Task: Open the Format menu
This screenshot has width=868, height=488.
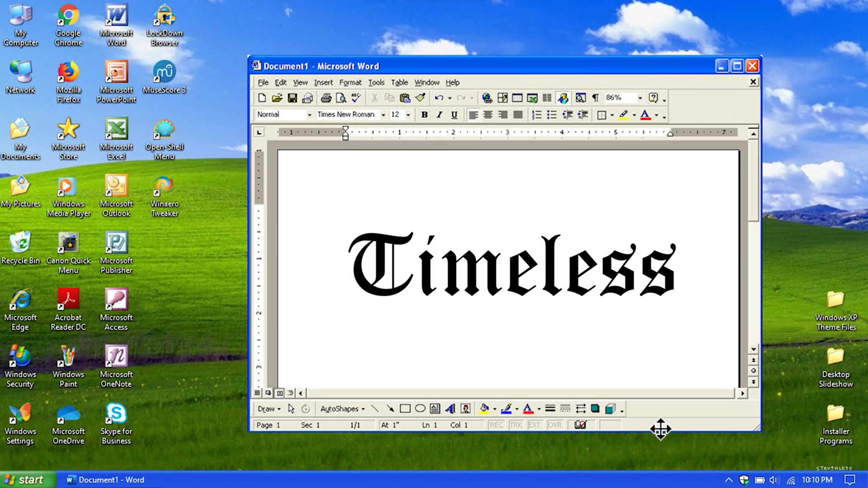Action: 350,82
